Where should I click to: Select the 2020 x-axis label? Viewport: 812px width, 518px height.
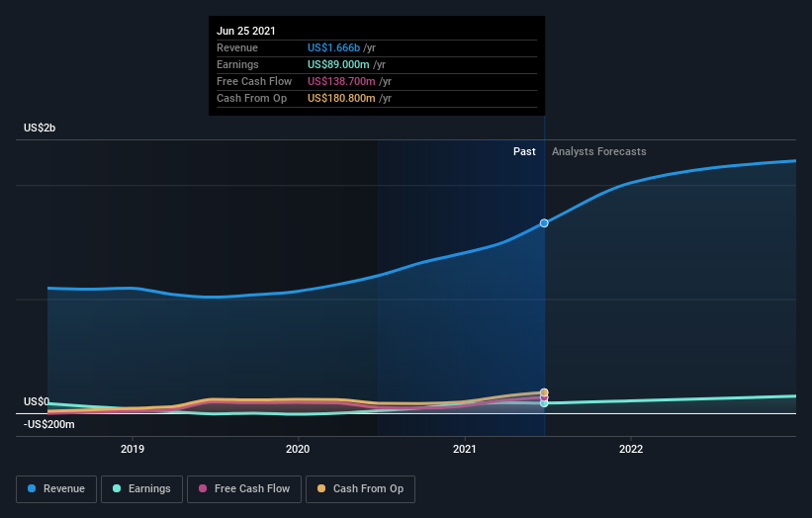coord(298,449)
